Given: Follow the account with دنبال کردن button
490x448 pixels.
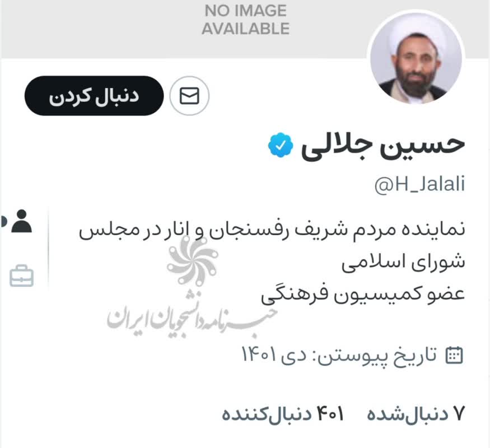Looking at the screenshot, I should [x=94, y=96].
